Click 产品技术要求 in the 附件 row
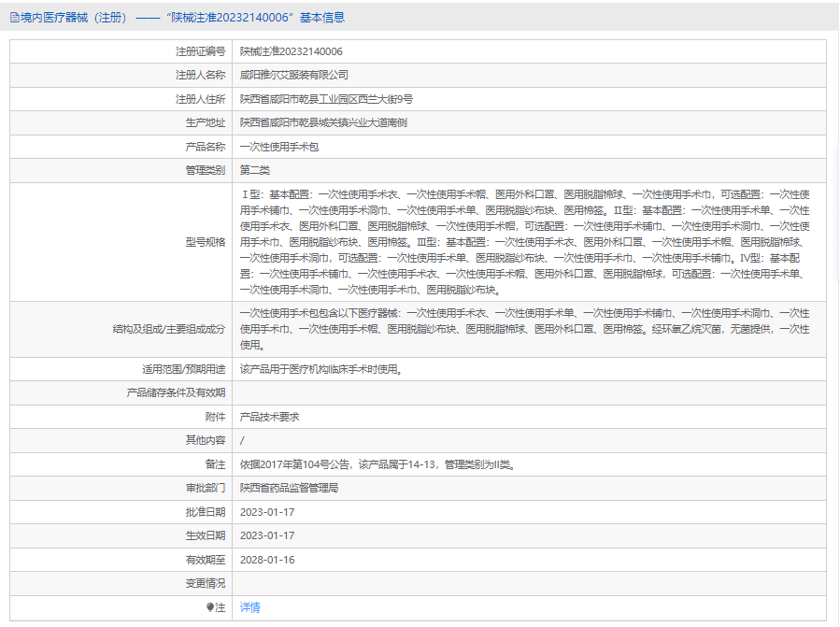840x627 pixels. pos(269,417)
